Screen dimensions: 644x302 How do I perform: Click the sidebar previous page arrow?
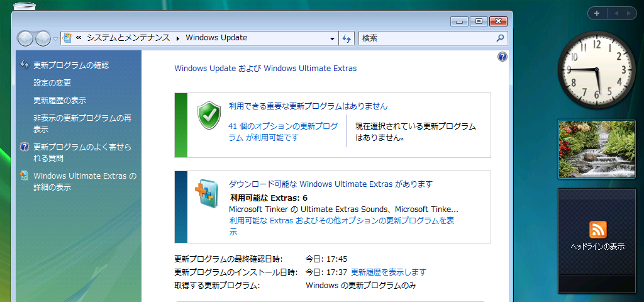[616, 13]
